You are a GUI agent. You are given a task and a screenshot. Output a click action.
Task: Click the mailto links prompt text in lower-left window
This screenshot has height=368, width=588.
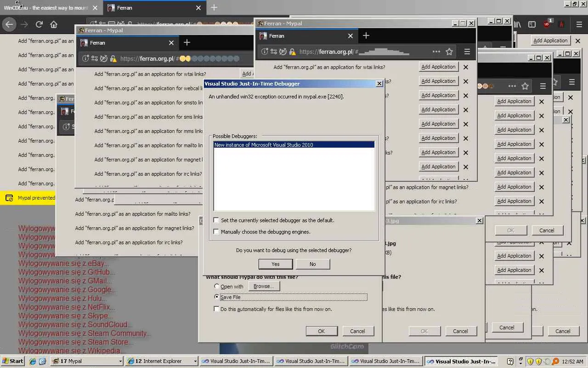(133, 214)
